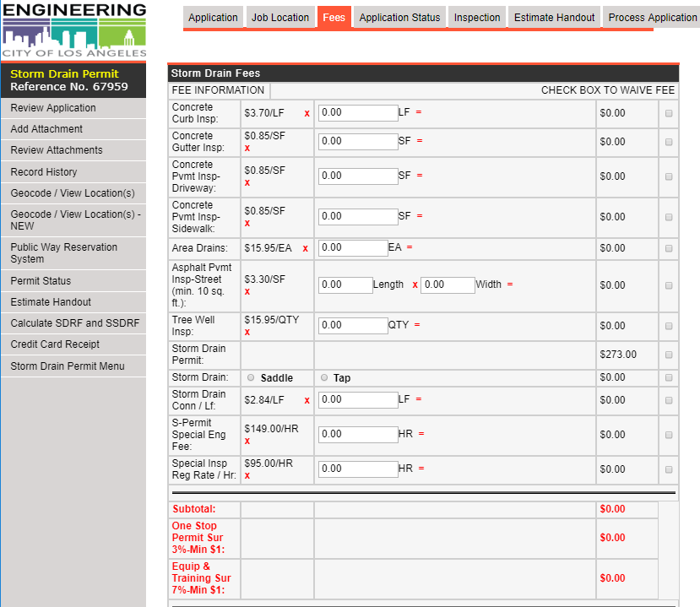Image resolution: width=700 pixels, height=607 pixels.
Task: Go to the Inspection tab
Action: pyautogui.click(x=477, y=18)
